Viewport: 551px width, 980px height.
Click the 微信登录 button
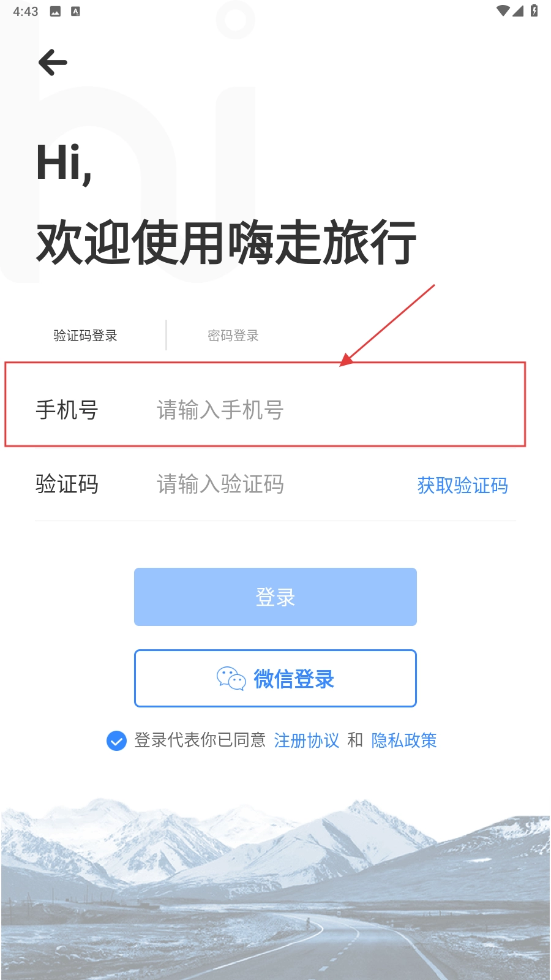tap(275, 679)
